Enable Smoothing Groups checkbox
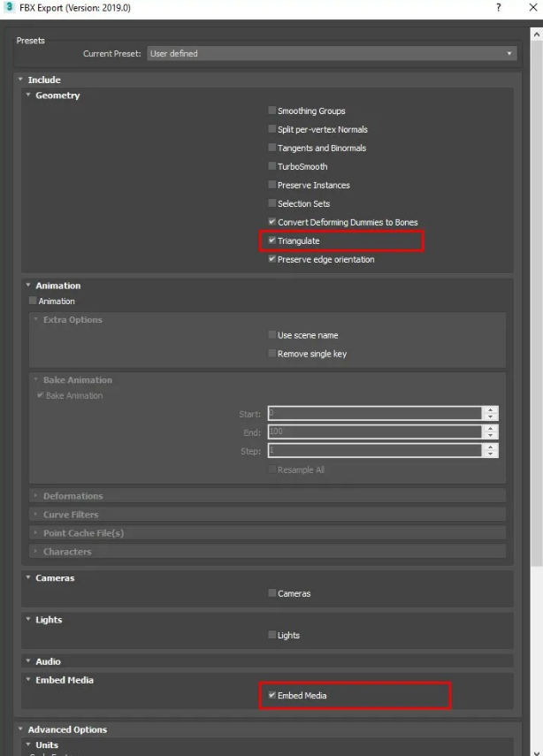Image resolution: width=543 pixels, height=756 pixels. click(272, 111)
